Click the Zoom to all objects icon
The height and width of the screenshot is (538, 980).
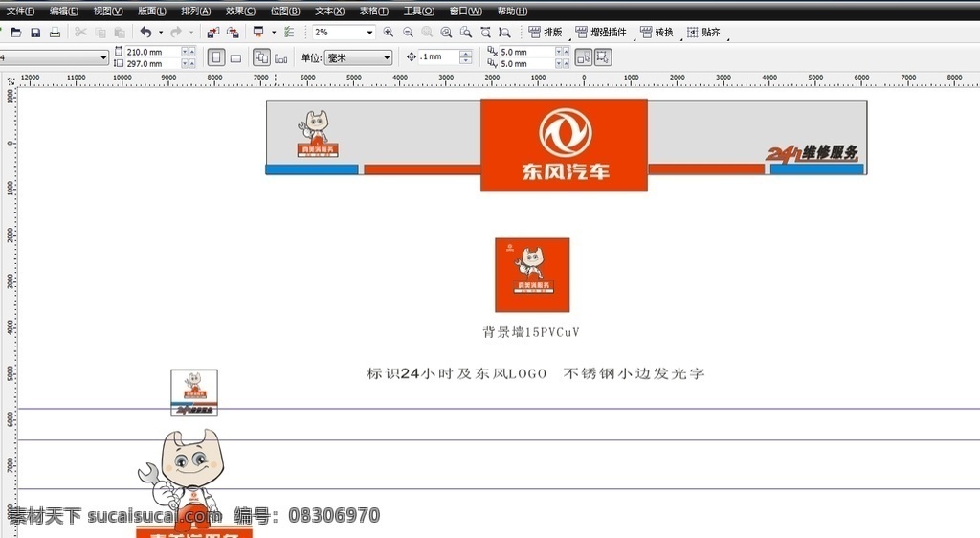pos(446,33)
